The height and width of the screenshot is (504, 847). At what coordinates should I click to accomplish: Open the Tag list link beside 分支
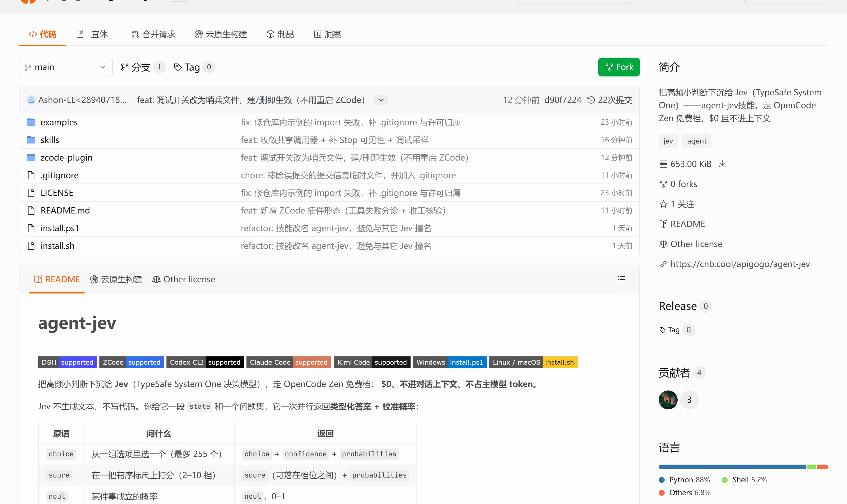pos(194,67)
